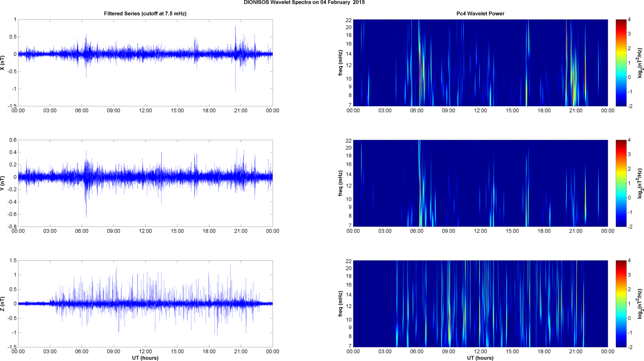Click the '10' frequency tick on the middle wavelet spectrum
This screenshot has height=361, width=644.
pyautogui.click(x=349, y=200)
